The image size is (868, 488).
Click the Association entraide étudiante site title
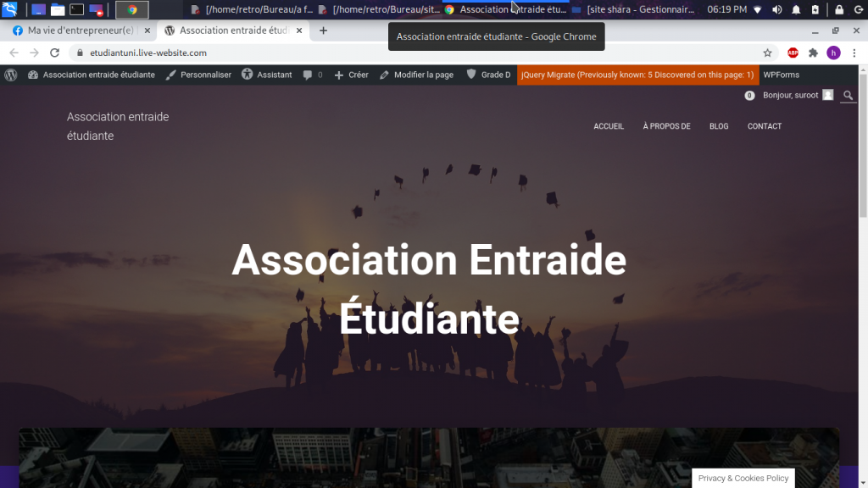click(118, 126)
